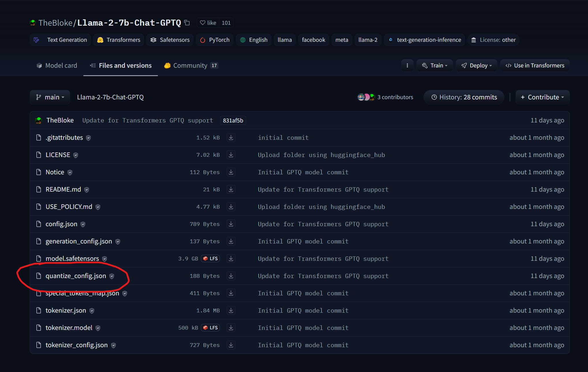
Task: Expand the Deploy dropdown
Action: tap(476, 65)
